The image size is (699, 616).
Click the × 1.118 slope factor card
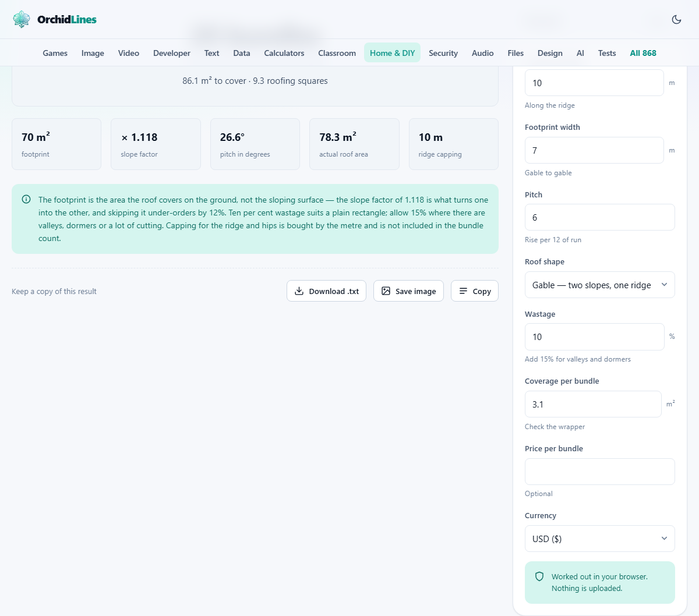click(156, 144)
